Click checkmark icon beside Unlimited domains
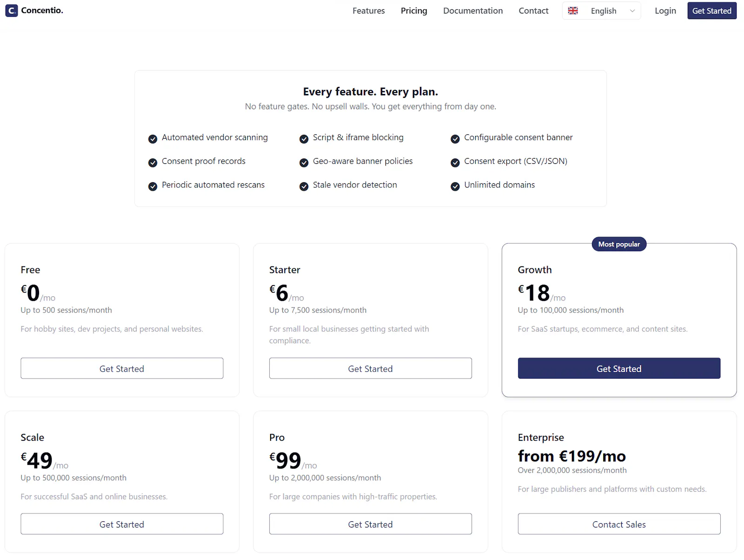The height and width of the screenshot is (560, 744). point(455,186)
